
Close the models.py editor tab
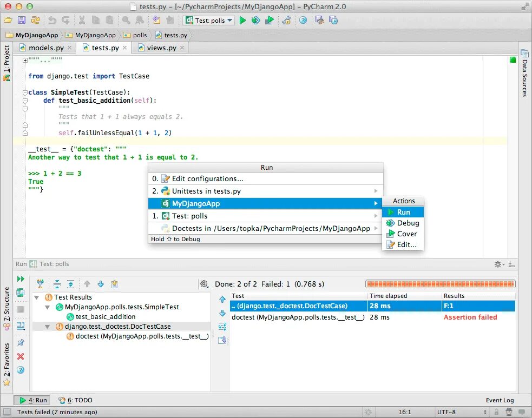70,48
